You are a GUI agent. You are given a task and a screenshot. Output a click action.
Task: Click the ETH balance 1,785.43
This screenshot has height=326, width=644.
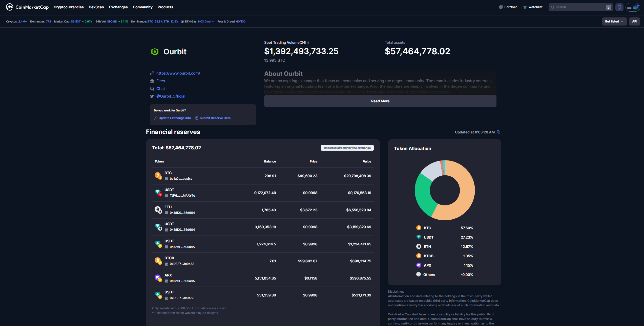coord(269,210)
